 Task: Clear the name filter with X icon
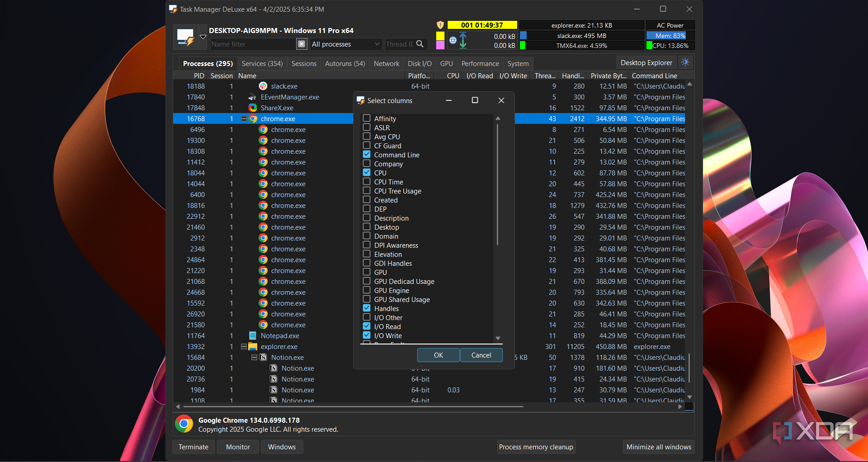302,44
